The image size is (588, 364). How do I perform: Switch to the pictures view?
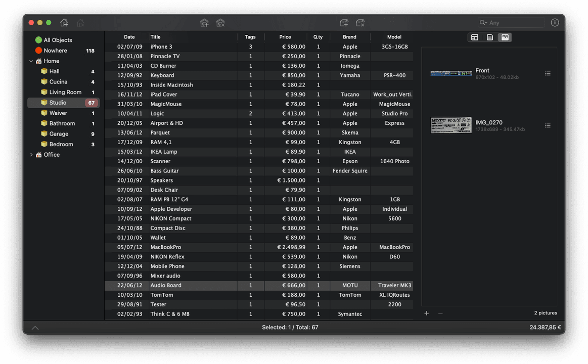(x=505, y=37)
